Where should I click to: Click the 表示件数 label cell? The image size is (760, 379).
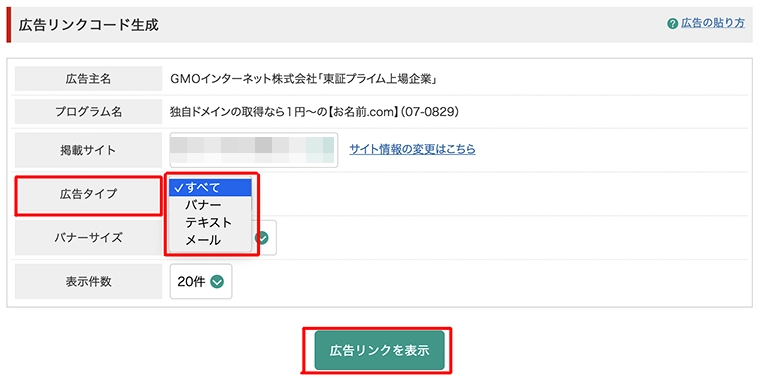tap(88, 282)
